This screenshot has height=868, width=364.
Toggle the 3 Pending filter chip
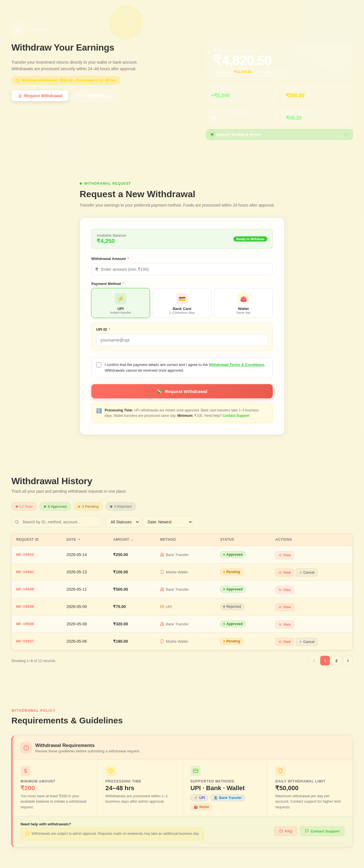tap(88, 506)
